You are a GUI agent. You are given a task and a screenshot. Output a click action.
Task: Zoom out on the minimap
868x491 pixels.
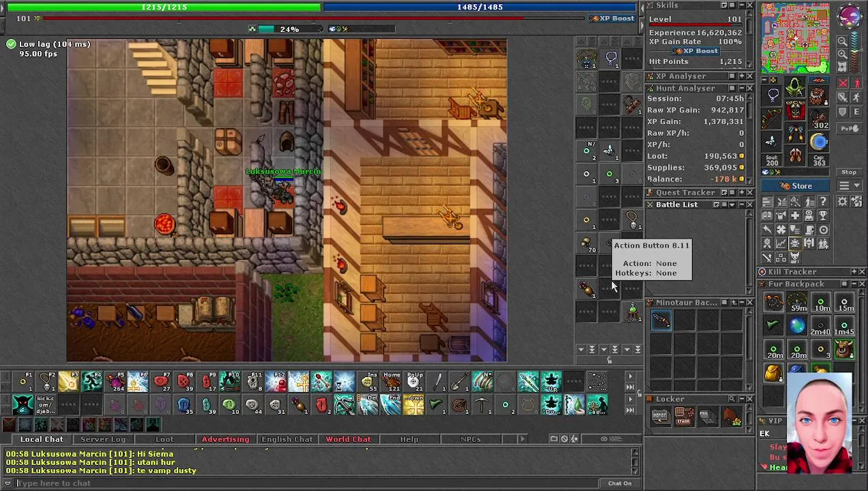coord(843,41)
